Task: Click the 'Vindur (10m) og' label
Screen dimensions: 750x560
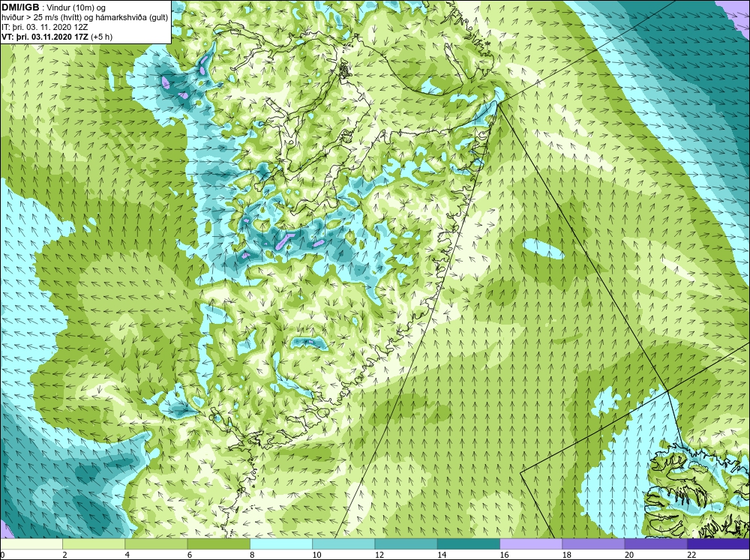Action: click(77, 8)
